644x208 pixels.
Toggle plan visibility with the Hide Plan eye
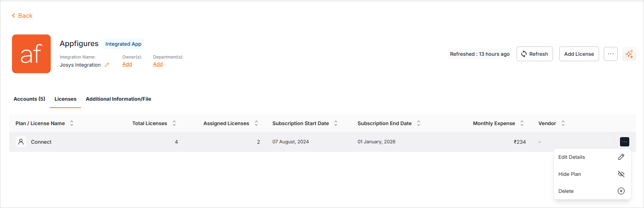tap(621, 174)
